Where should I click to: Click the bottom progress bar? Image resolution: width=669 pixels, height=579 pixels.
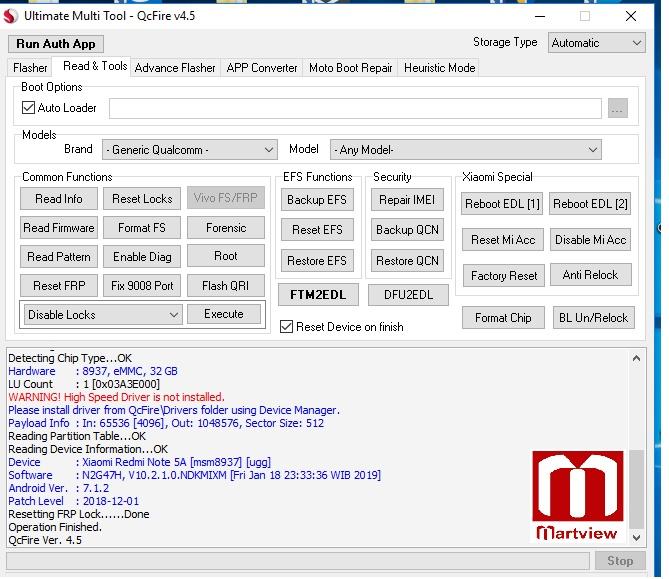[x=298, y=560]
